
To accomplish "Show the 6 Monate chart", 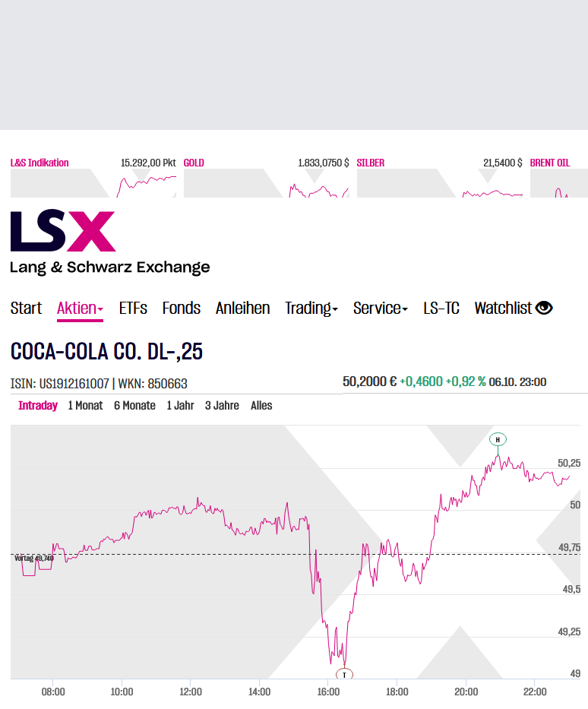I will coord(134,405).
